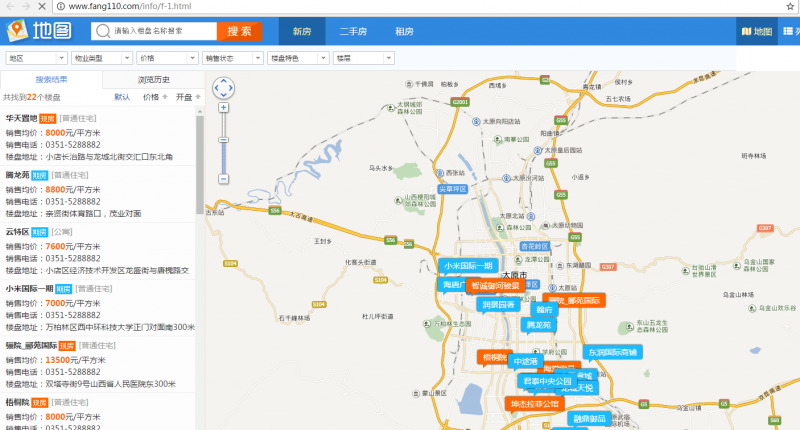Click the 坤杰拉菲公馆 orange map marker
The height and width of the screenshot is (430, 800).
(535, 404)
